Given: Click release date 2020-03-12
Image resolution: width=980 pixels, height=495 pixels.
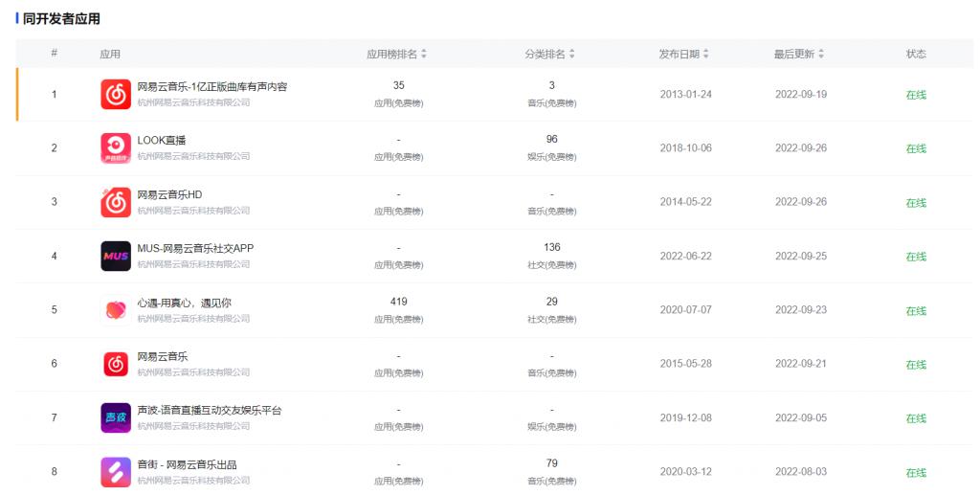Looking at the screenshot, I should click(685, 472).
